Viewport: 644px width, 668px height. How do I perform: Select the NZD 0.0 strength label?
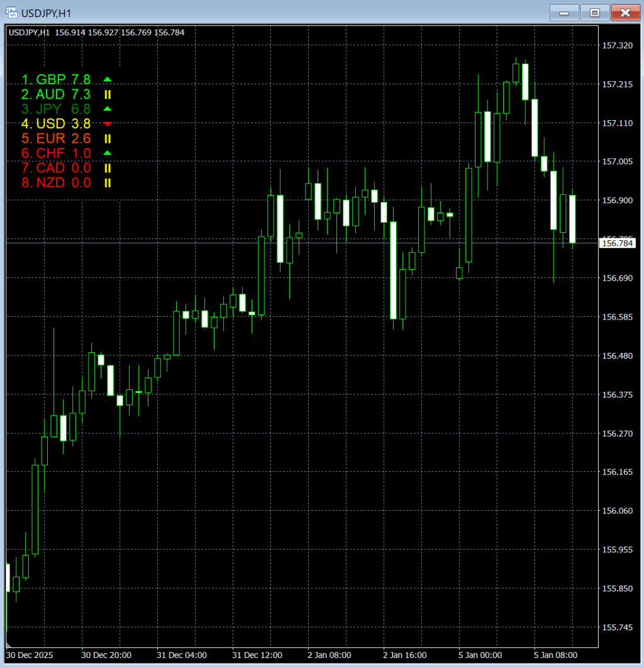pyautogui.click(x=56, y=183)
